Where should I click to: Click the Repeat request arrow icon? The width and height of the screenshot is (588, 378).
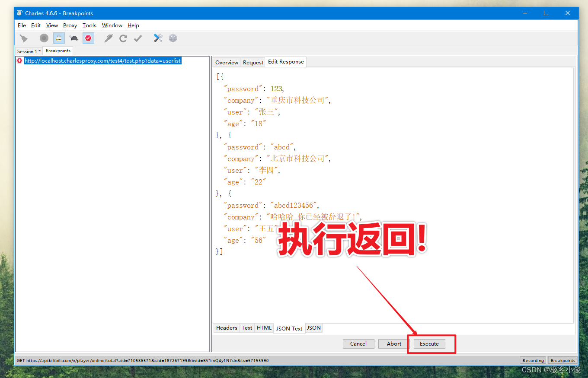tap(123, 38)
